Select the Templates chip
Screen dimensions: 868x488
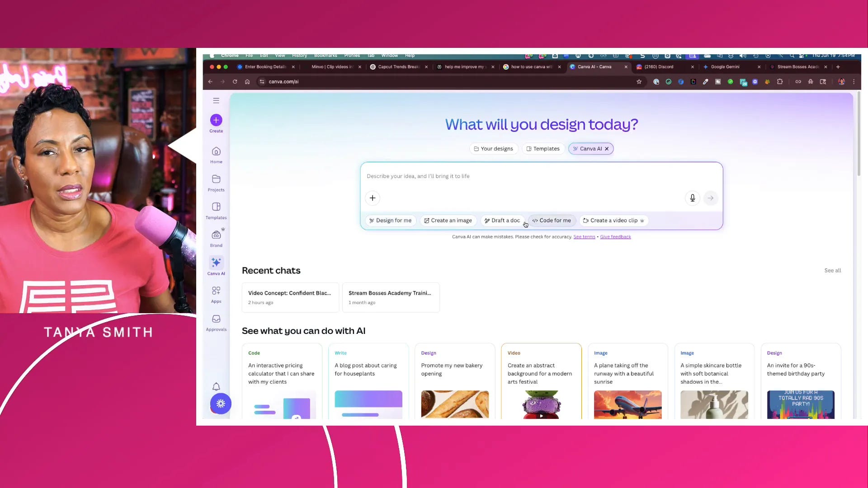pos(543,149)
